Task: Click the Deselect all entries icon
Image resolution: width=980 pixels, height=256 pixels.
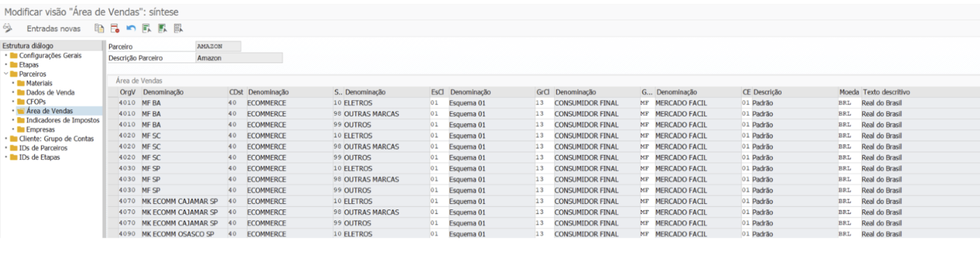Action: click(179, 28)
